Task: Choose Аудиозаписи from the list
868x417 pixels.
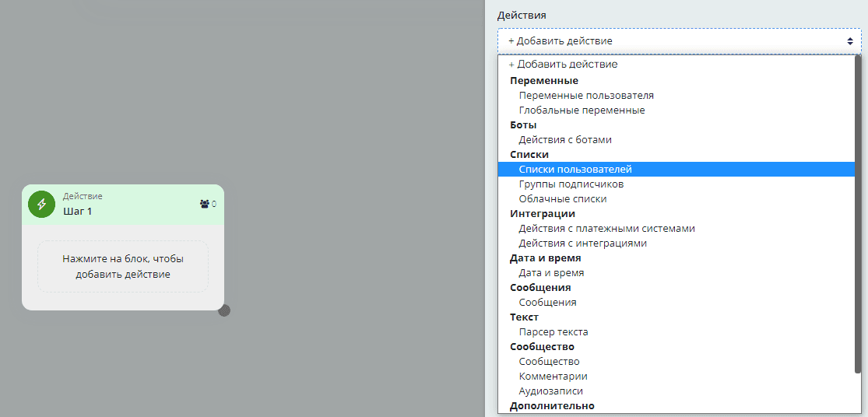Action: coord(550,391)
